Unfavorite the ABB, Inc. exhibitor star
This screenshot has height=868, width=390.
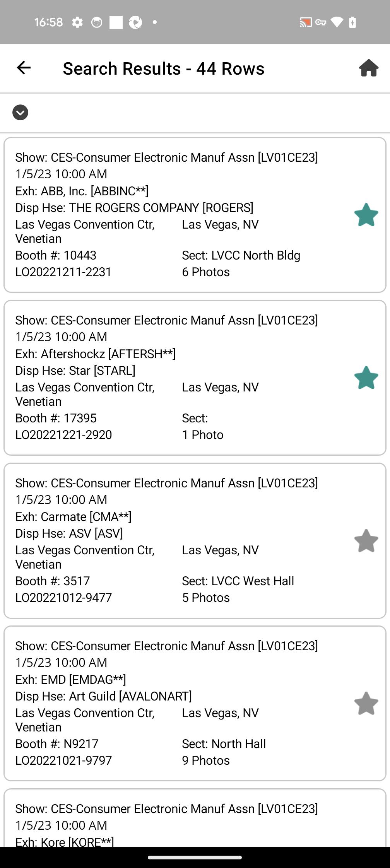point(366,215)
